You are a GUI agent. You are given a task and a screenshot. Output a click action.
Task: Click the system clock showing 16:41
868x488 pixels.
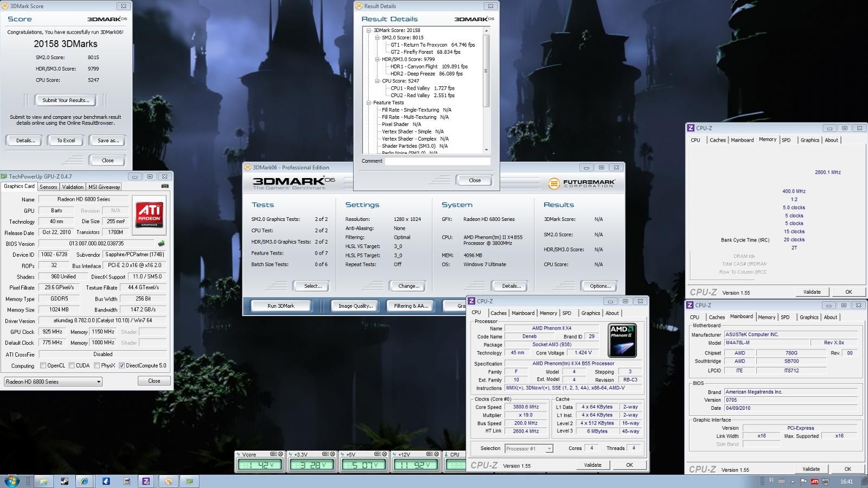point(846,481)
